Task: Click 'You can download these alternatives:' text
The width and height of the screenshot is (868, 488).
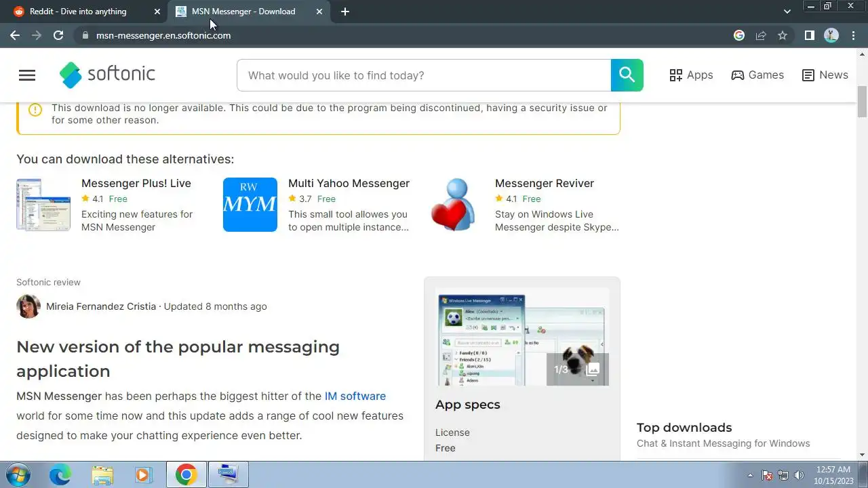Action: point(125,159)
